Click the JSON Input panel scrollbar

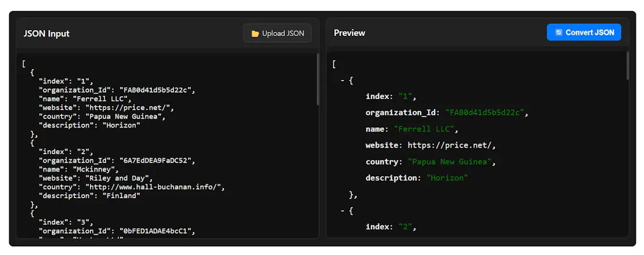(x=318, y=79)
